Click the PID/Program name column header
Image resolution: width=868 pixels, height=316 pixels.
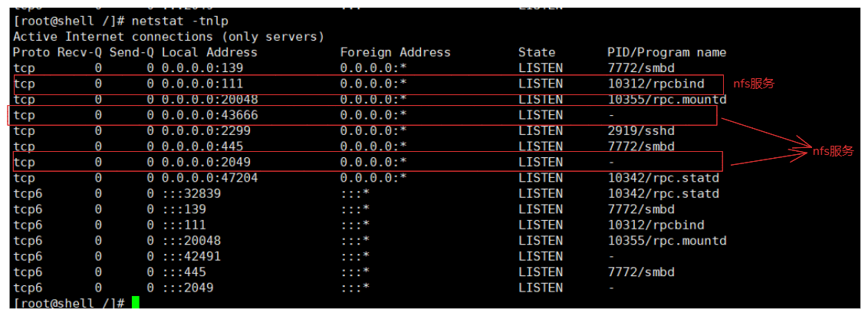pyautogui.click(x=666, y=53)
